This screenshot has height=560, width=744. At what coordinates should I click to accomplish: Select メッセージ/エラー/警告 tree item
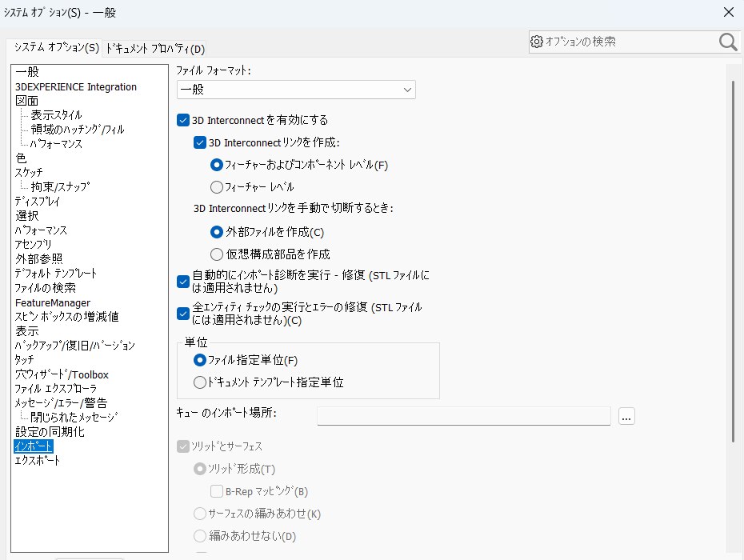click(x=62, y=403)
